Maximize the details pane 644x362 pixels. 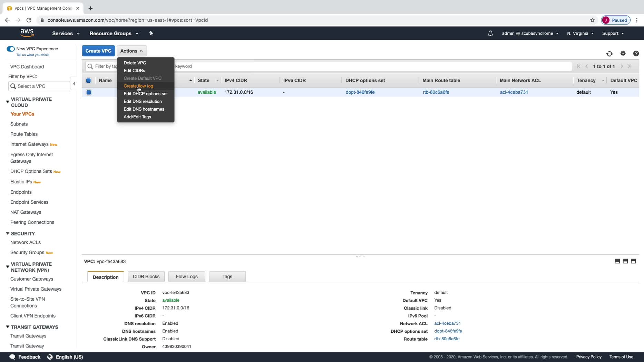[x=633, y=261]
